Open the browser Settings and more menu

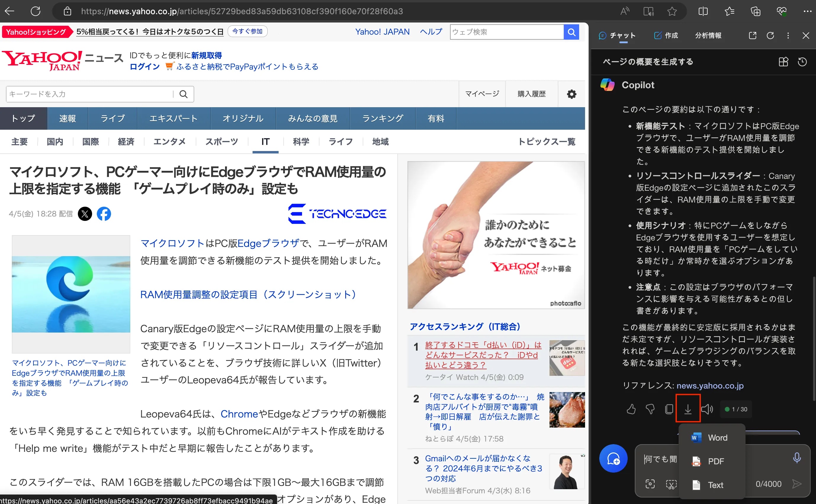[x=807, y=11]
